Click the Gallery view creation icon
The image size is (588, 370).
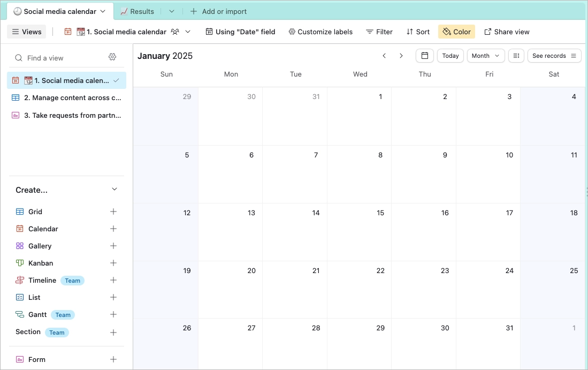pos(20,246)
